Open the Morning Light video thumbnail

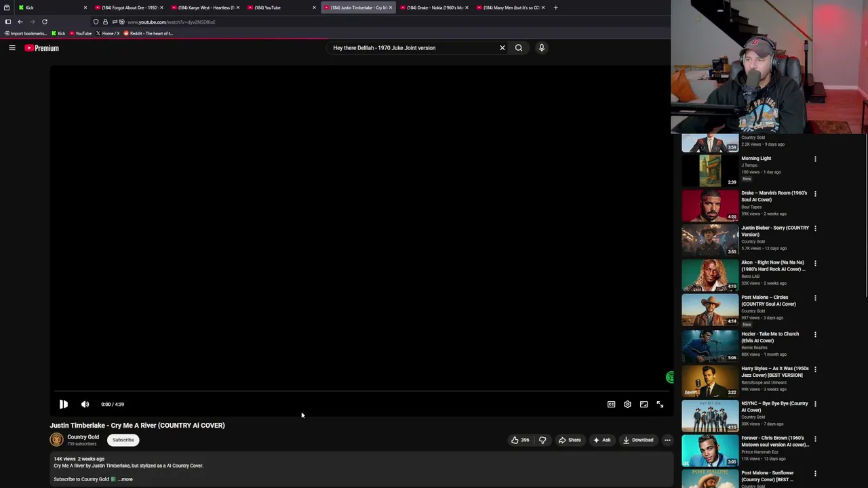coord(710,170)
